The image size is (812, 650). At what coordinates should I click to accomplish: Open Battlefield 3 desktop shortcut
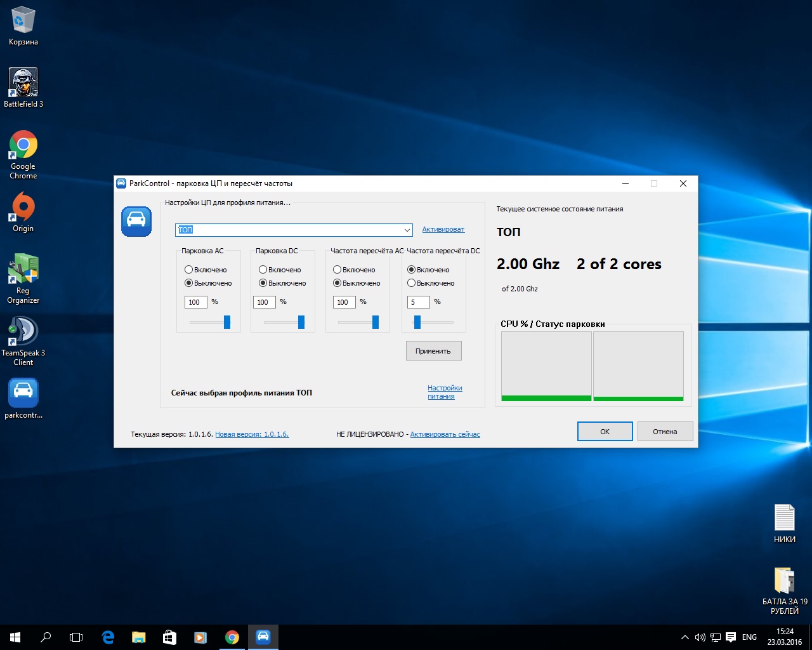[x=23, y=83]
